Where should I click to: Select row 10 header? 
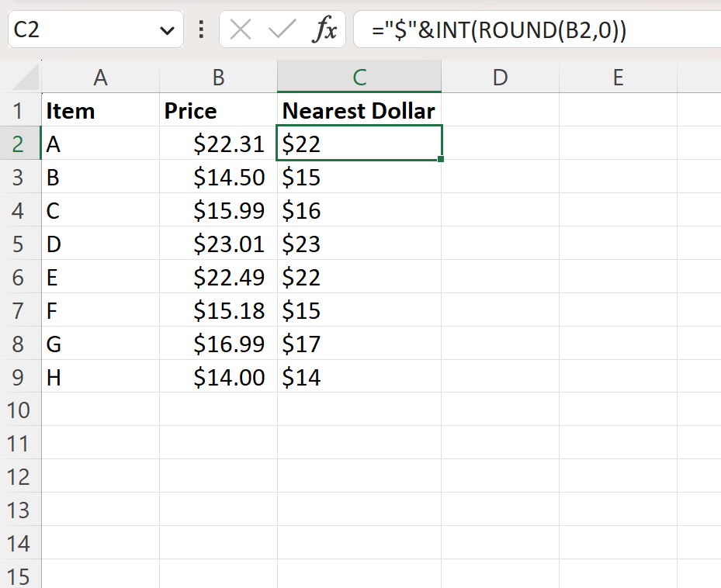point(20,410)
